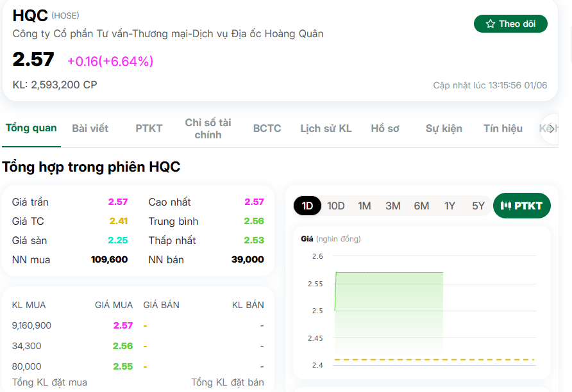
Task: Click the bid price 2.56
Action: point(123,346)
